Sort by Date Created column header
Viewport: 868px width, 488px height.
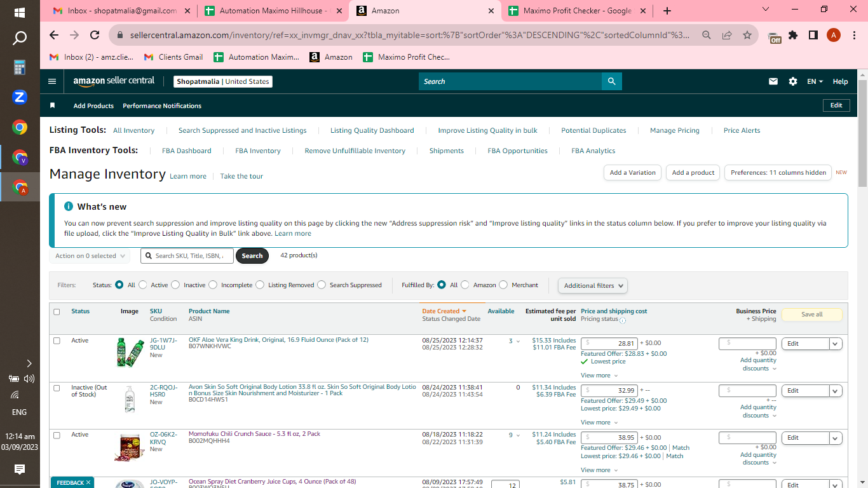point(444,311)
